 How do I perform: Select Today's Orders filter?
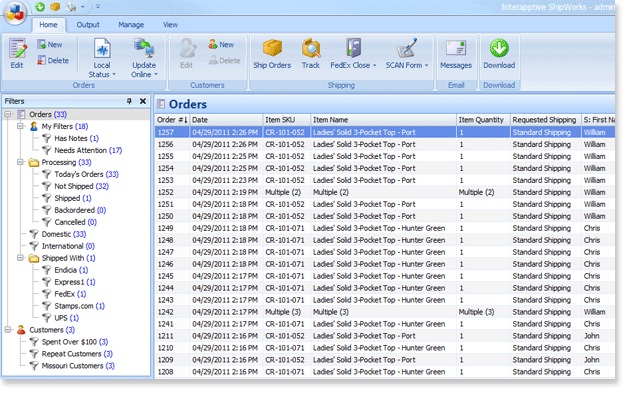(80, 174)
